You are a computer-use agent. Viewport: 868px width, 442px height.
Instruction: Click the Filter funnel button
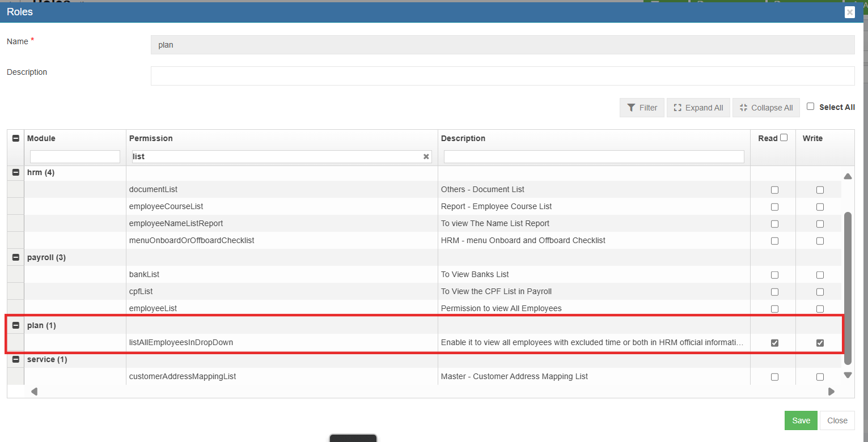click(642, 108)
